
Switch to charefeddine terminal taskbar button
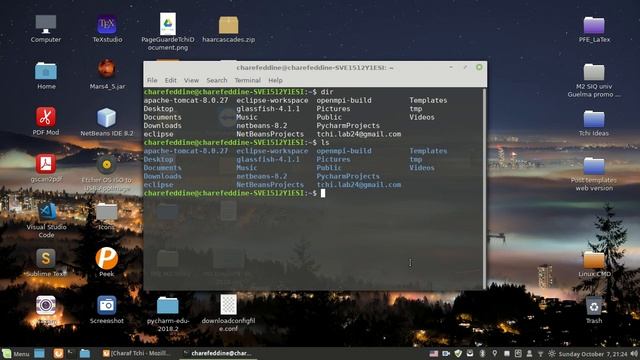pos(218,353)
